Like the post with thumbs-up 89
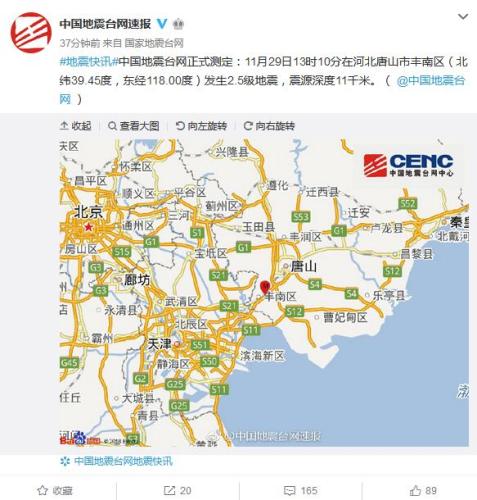The image size is (477, 500). (423, 491)
